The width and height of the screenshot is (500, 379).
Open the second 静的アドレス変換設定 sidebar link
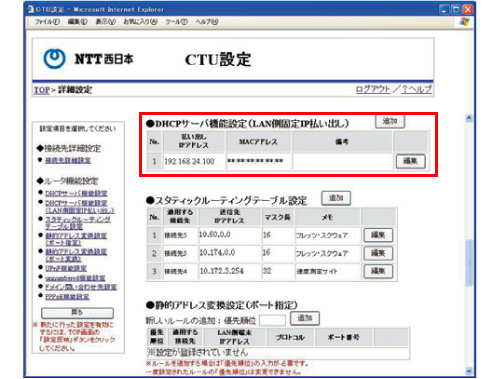(76, 255)
